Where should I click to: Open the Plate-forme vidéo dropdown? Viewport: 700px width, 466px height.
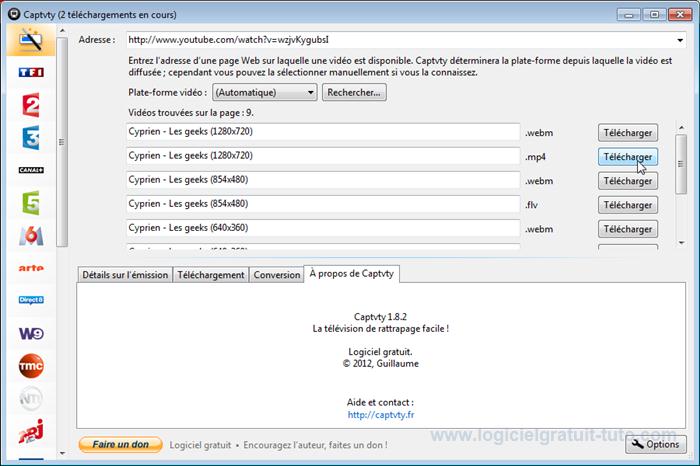pos(264,92)
